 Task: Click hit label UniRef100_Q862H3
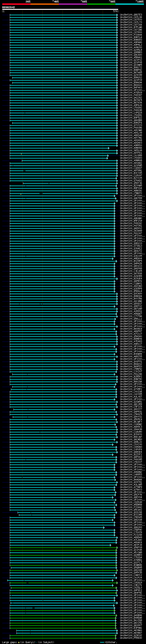coord(131,527)
